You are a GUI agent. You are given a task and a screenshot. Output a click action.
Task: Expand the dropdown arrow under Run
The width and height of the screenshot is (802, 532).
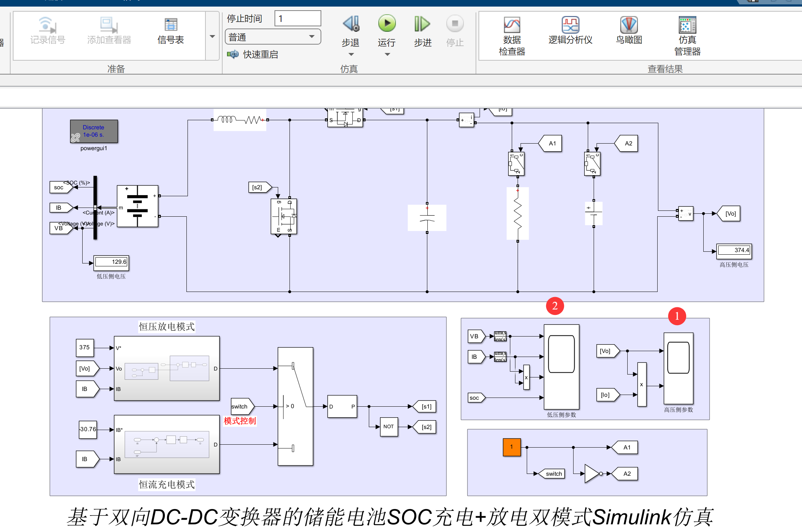pyautogui.click(x=387, y=54)
